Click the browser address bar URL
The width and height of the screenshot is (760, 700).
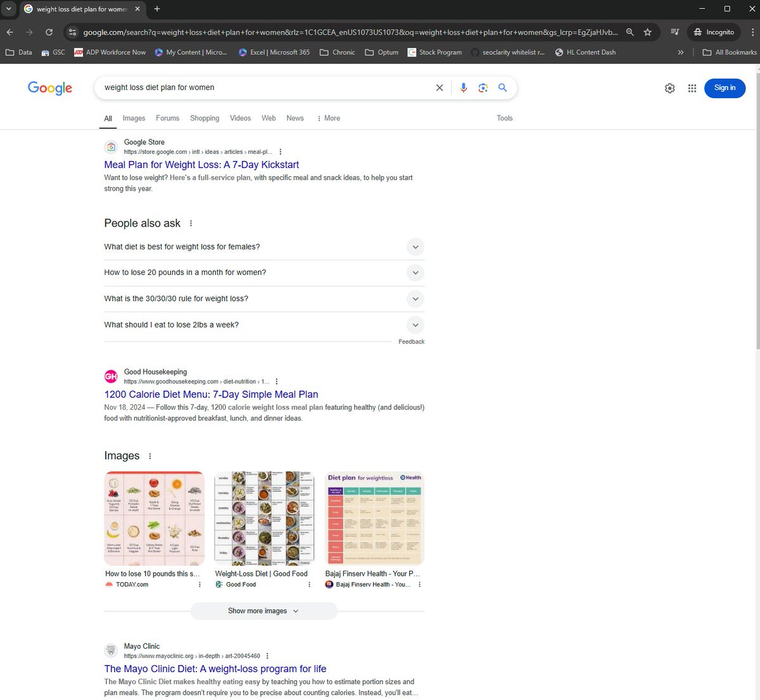tap(350, 32)
